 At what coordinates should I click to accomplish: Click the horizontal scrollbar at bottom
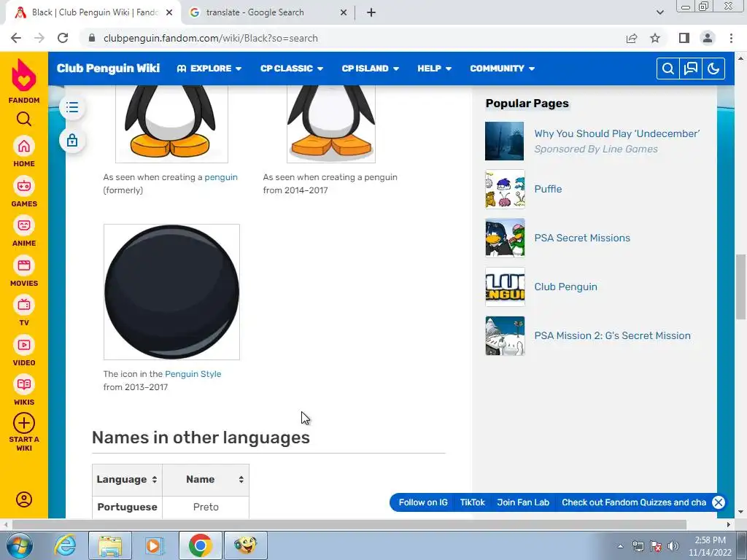349,524
